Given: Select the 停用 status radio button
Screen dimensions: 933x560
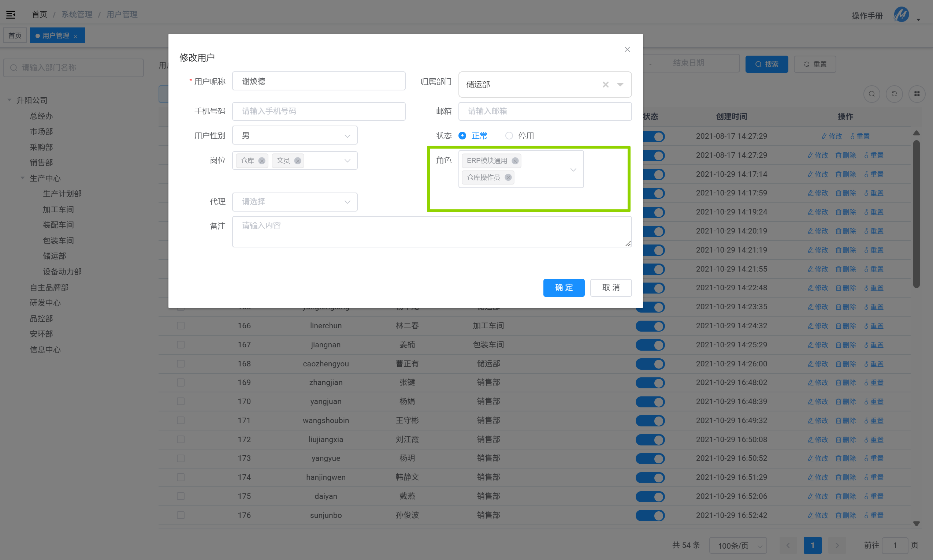Looking at the screenshot, I should (509, 135).
